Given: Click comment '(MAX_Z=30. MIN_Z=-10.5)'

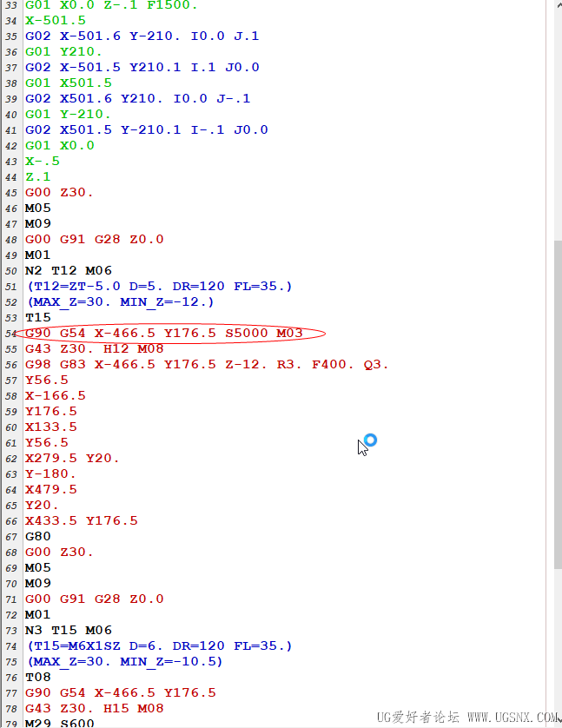Looking at the screenshot, I should [125, 662].
